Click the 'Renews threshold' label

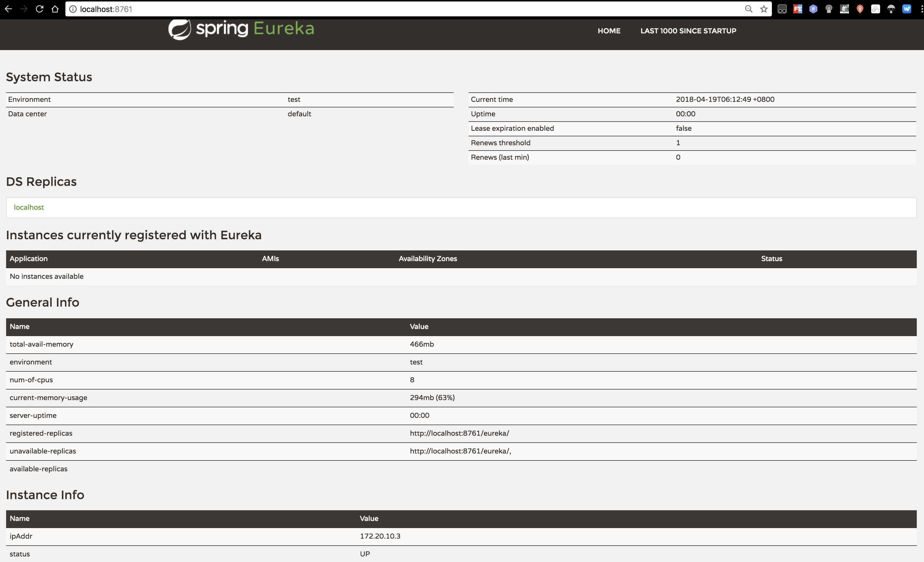[x=501, y=143]
